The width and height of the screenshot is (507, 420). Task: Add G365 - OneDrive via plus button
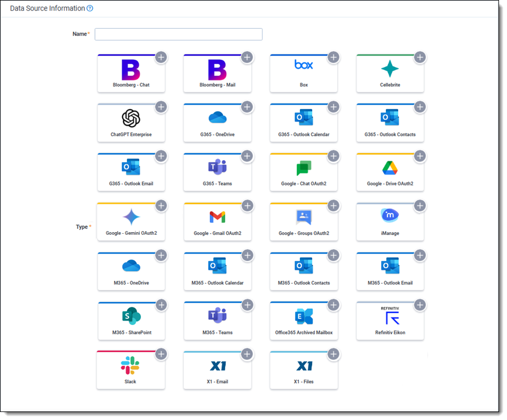click(x=247, y=107)
